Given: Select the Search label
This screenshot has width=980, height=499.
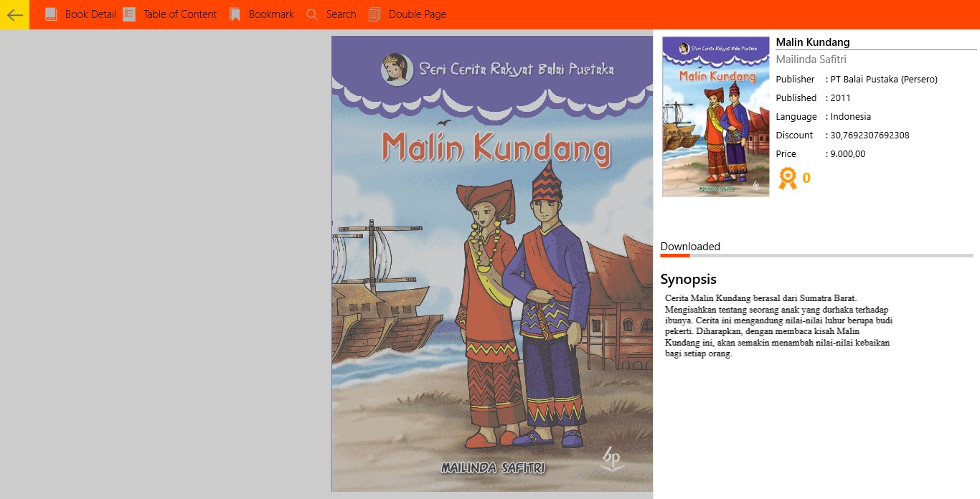Looking at the screenshot, I should coord(341,14).
